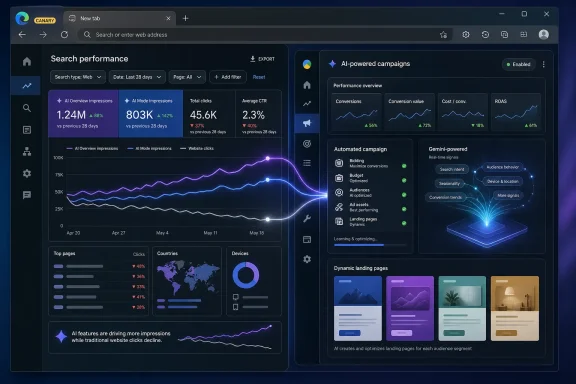The image size is (576, 384).
Task: Toggle the green Landing pages status indicator
Action: point(404,223)
